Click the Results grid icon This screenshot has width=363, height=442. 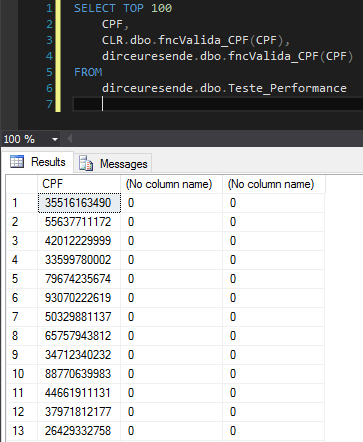(x=17, y=162)
